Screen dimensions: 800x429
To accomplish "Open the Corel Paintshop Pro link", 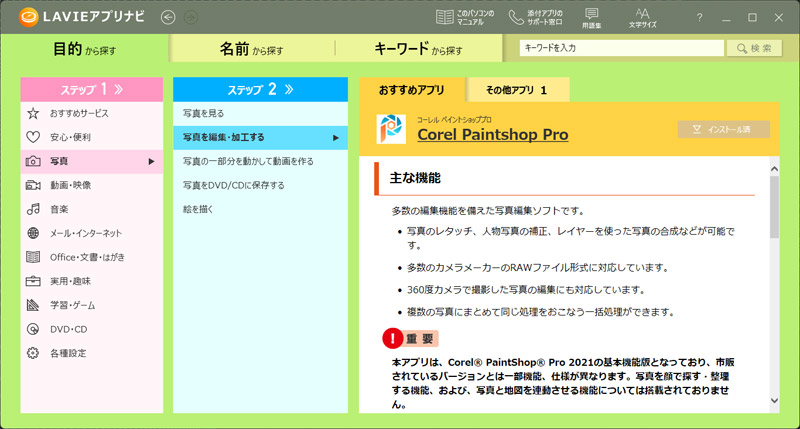I will (492, 134).
